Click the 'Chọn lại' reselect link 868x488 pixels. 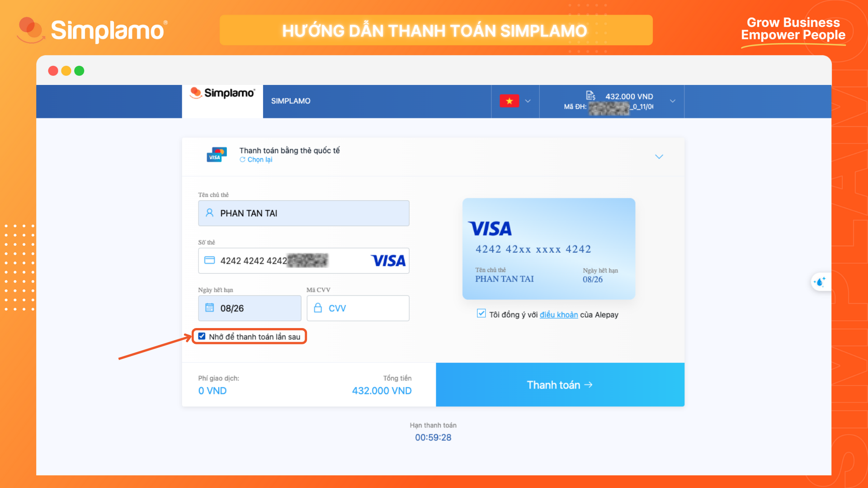[256, 160]
